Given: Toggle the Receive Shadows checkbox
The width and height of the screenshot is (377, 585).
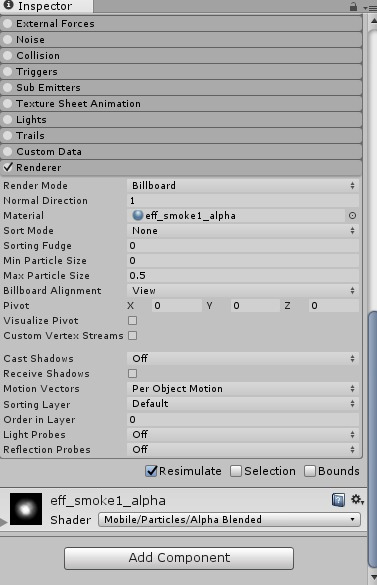Looking at the screenshot, I should coord(132,373).
